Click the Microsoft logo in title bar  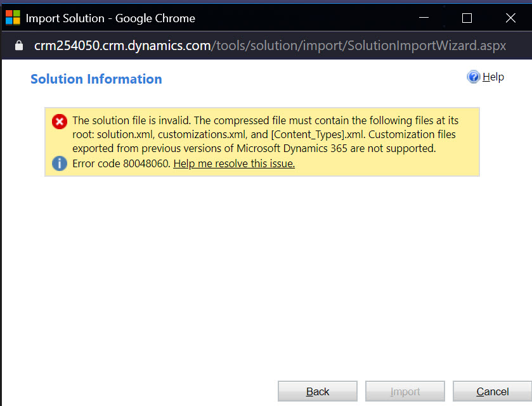click(x=13, y=18)
